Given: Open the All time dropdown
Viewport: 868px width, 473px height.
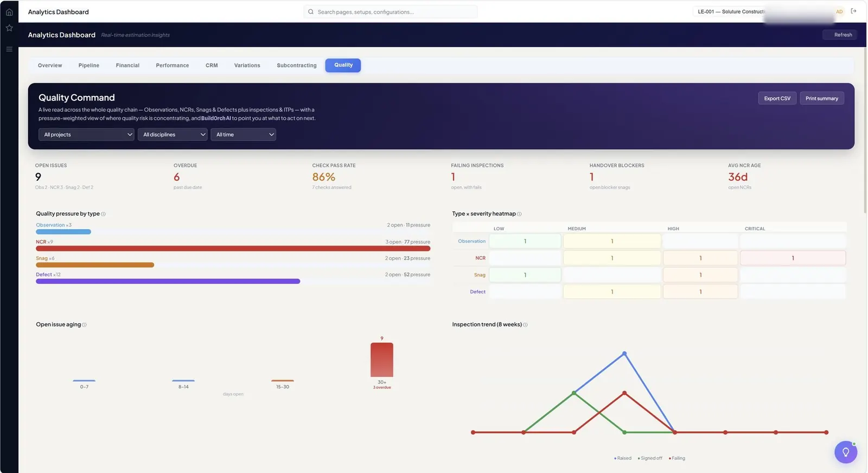Looking at the screenshot, I should click(x=243, y=135).
